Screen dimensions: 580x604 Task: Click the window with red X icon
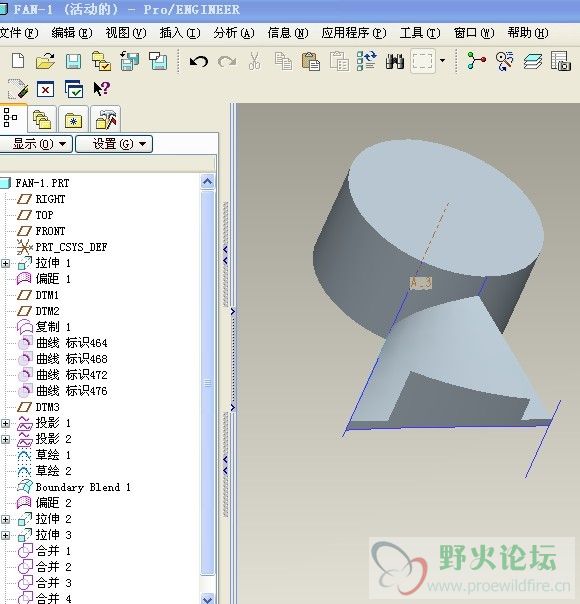[45, 90]
